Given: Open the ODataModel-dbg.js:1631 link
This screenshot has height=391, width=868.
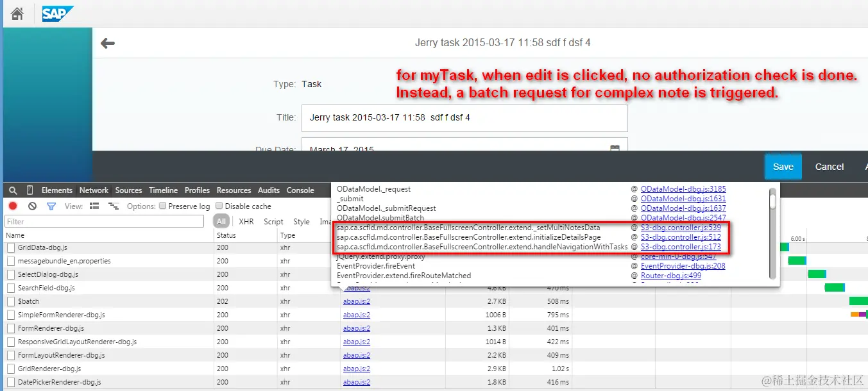Looking at the screenshot, I should coord(683,199).
